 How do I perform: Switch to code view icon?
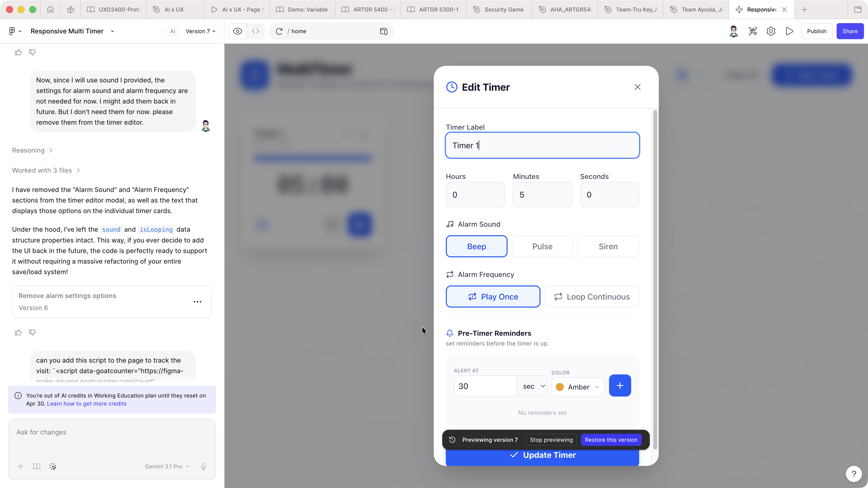pos(256,31)
